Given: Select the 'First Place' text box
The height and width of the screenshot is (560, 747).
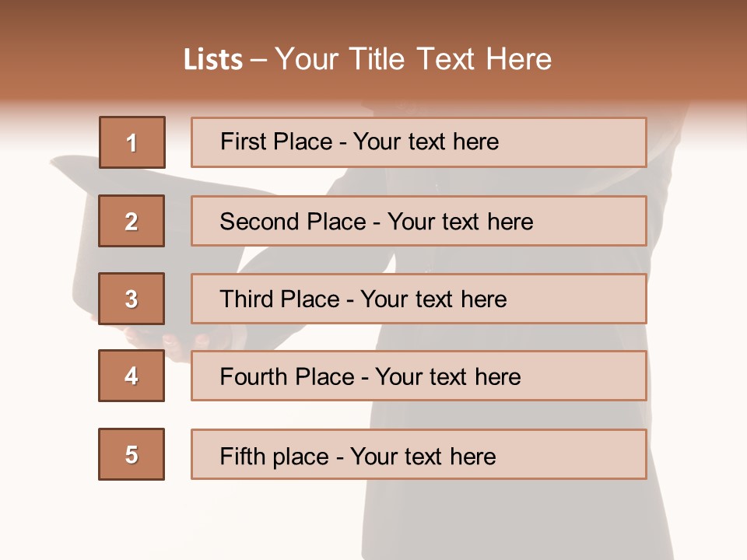Looking at the screenshot, I should [419, 142].
